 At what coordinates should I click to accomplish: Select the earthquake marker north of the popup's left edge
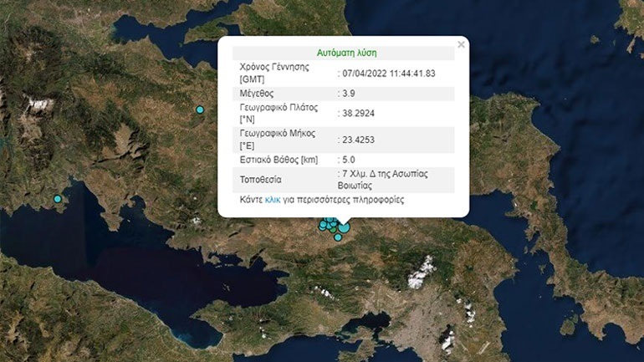(x=200, y=110)
